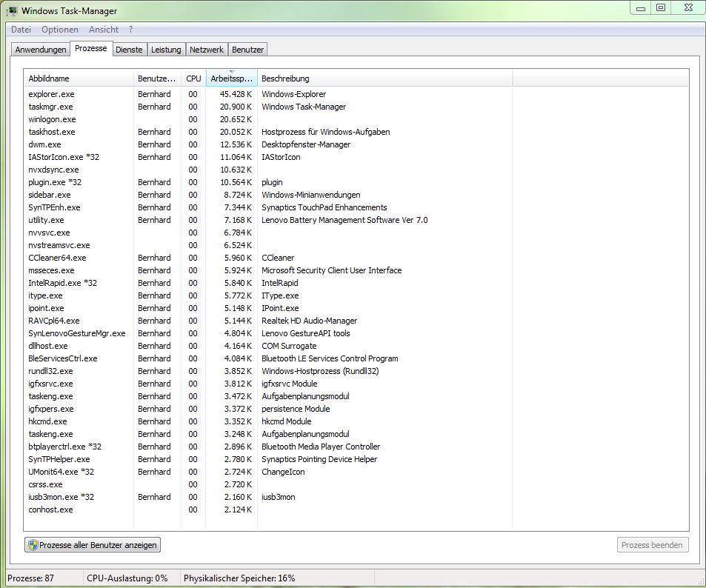Select the nvstreamsvc.exe process row
Viewport: 706px width, 588px height.
[268, 245]
